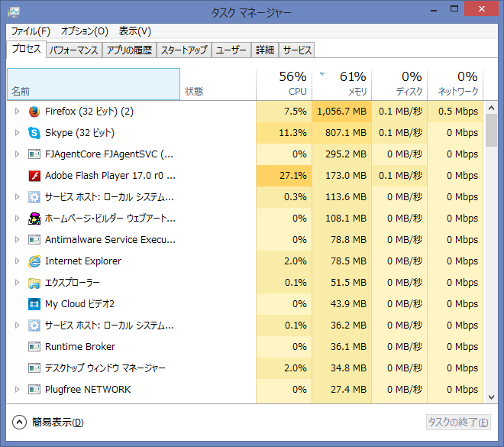
Task: Select the プロセス tab
Action: [x=27, y=49]
